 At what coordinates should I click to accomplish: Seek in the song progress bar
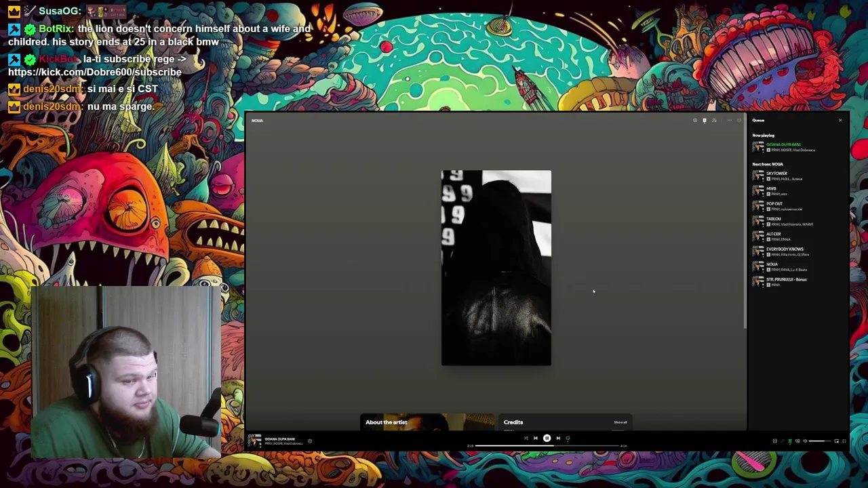click(x=547, y=446)
